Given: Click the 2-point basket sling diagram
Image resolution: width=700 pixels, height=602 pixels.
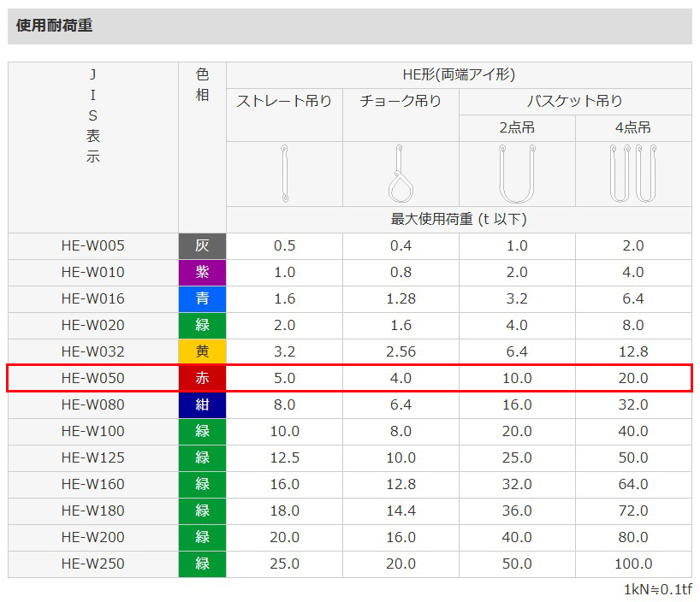Looking at the screenshot, I should pyautogui.click(x=517, y=174).
